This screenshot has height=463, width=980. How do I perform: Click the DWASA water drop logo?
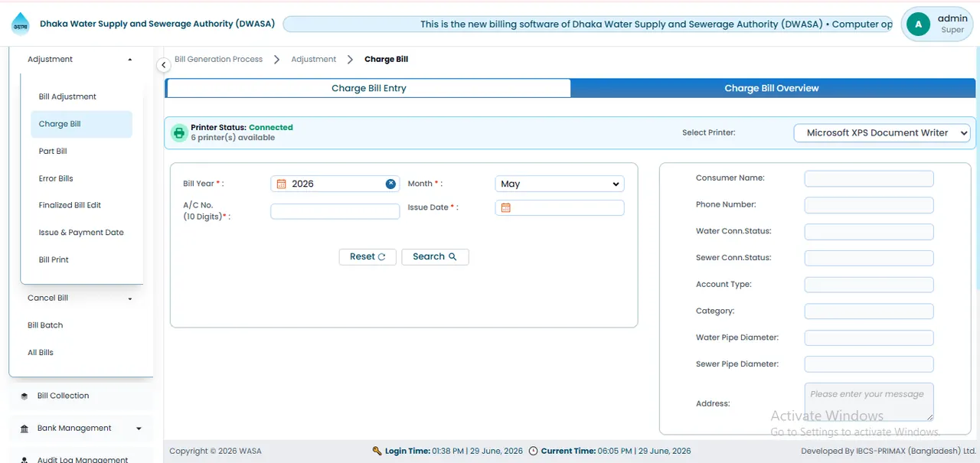(x=21, y=24)
